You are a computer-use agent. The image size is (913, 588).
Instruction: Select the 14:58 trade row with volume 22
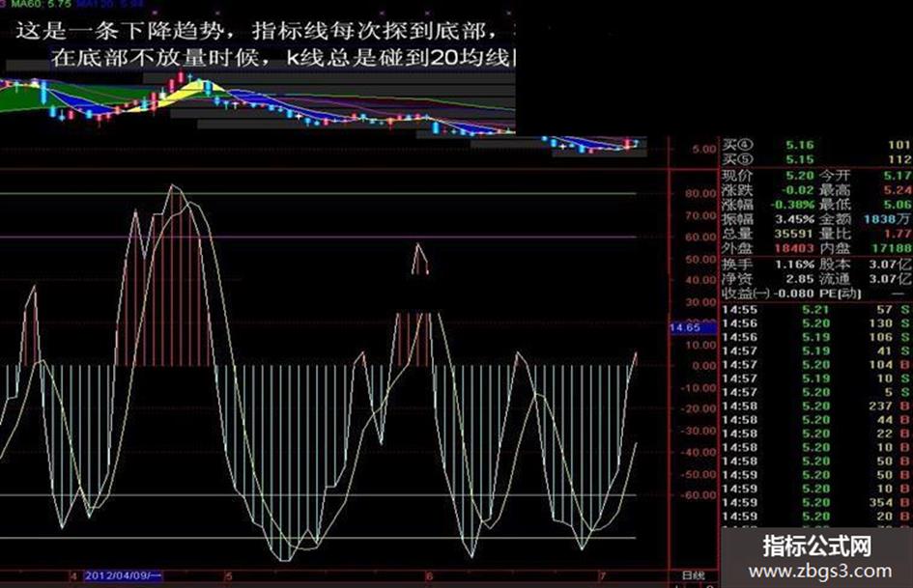816,434
